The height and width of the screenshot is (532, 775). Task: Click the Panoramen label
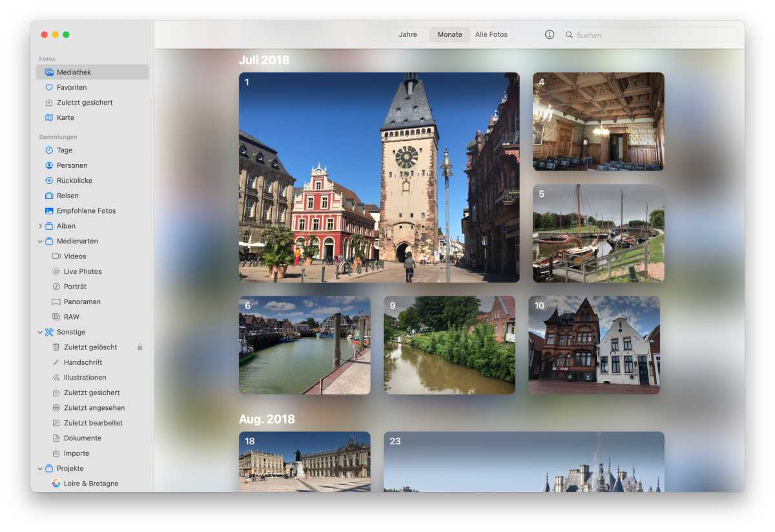click(82, 302)
